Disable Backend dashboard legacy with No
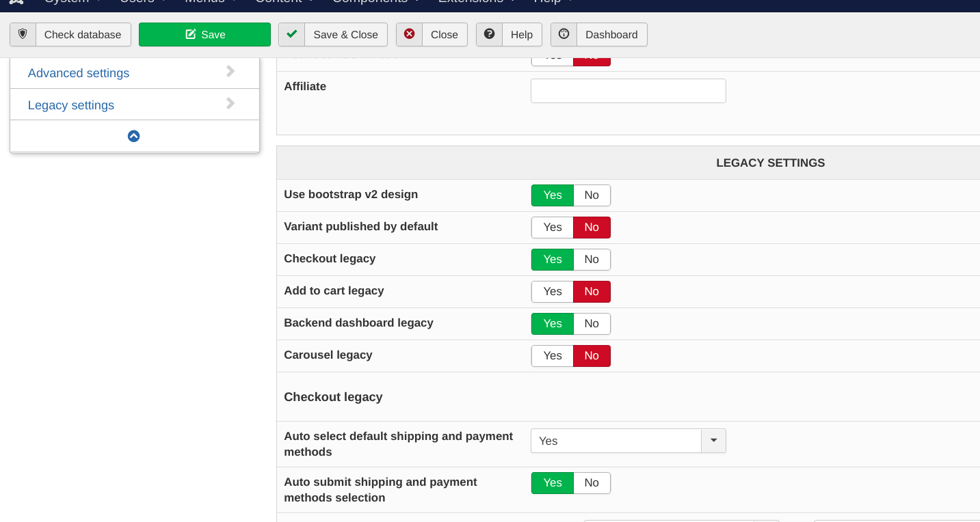Viewport: 980px width, 522px height. 592,324
